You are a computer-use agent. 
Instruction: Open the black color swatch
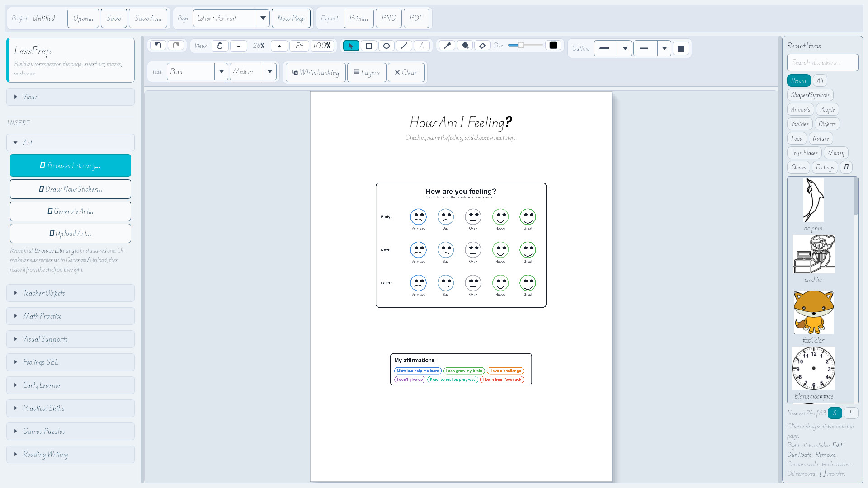[553, 45]
